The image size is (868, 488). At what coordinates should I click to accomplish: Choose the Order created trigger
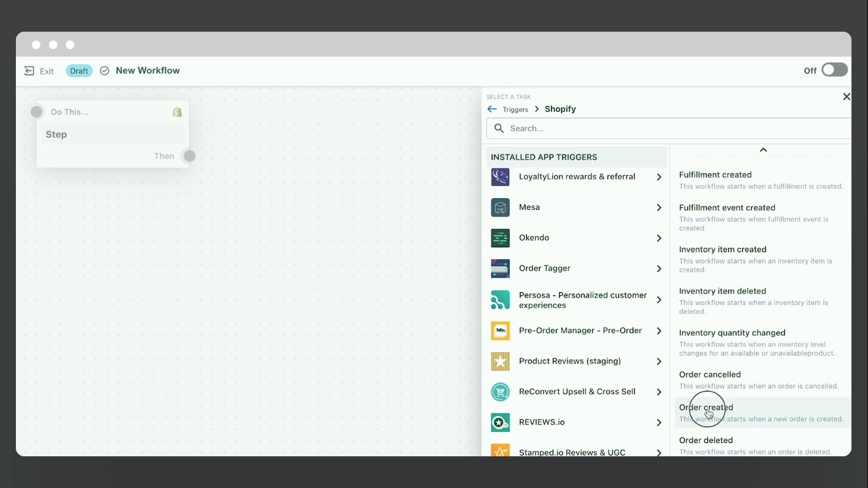763,412
